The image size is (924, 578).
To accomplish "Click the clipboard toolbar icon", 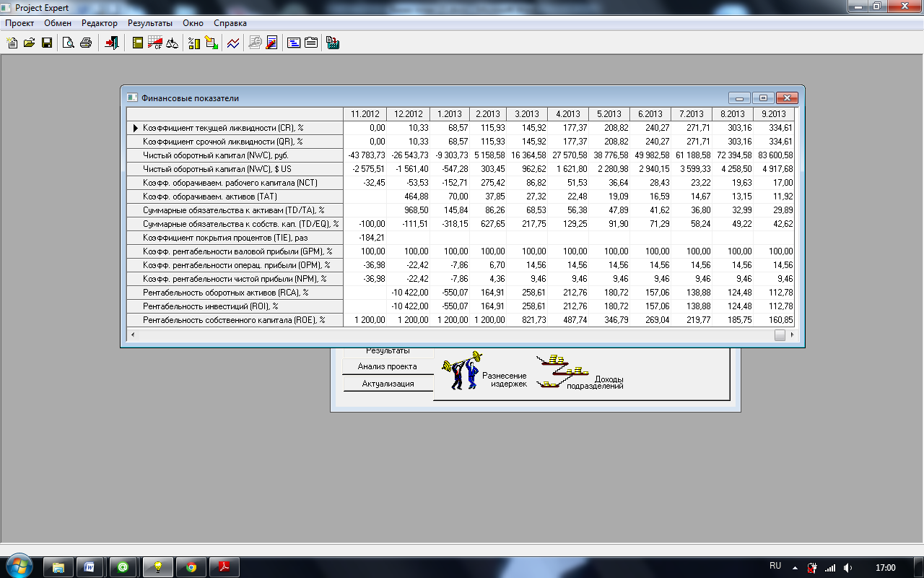I will coord(311,43).
